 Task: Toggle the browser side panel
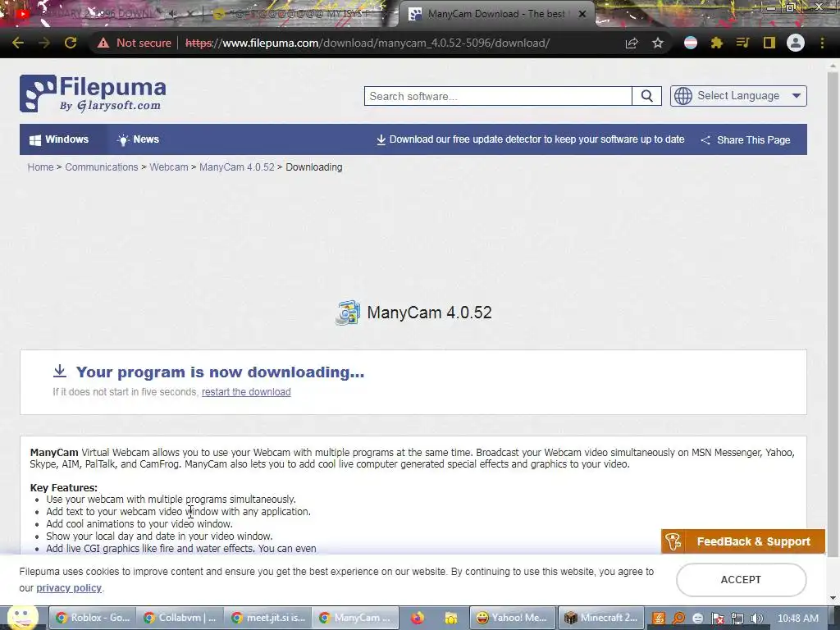click(x=769, y=43)
